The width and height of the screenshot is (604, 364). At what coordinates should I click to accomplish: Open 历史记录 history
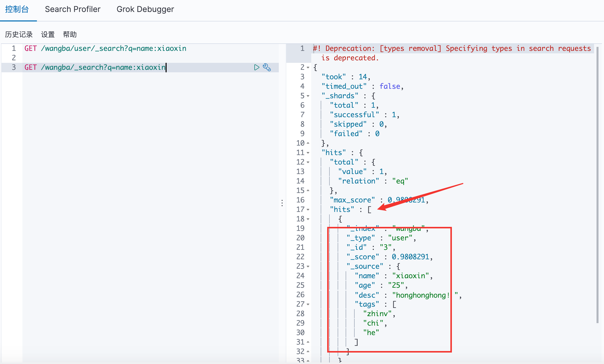tap(19, 34)
